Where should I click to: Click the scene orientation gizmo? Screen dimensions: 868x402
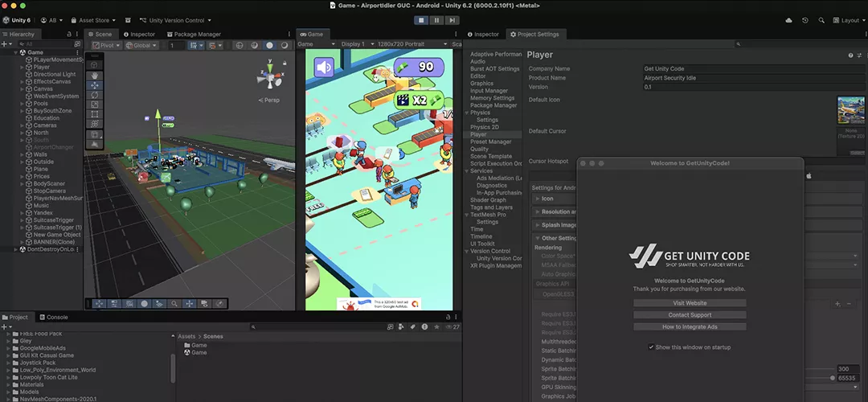pyautogui.click(x=269, y=78)
